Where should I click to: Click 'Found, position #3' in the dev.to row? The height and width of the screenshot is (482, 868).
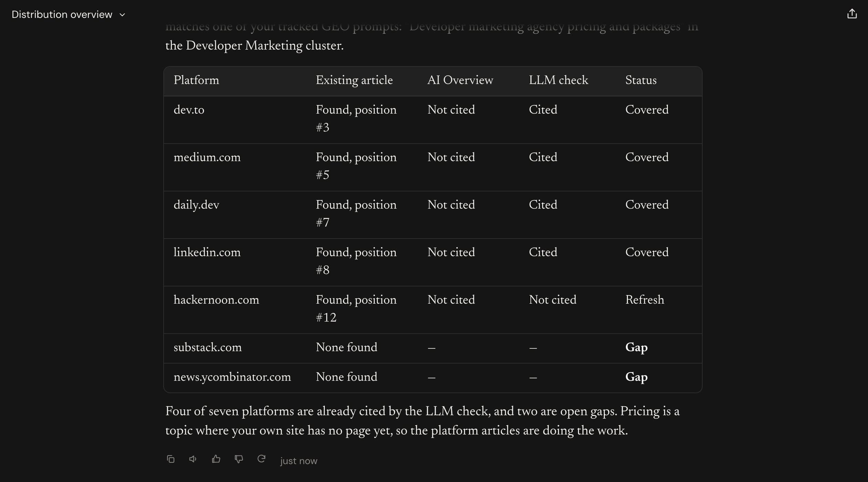[x=356, y=118]
